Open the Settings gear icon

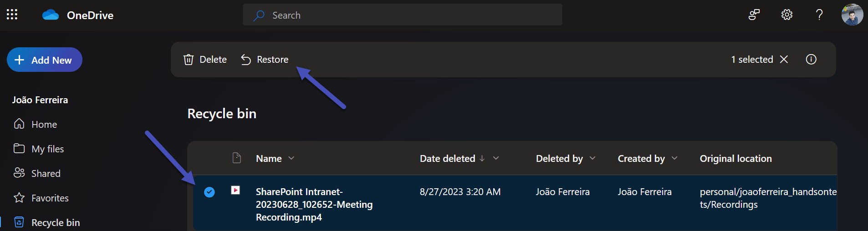click(786, 15)
